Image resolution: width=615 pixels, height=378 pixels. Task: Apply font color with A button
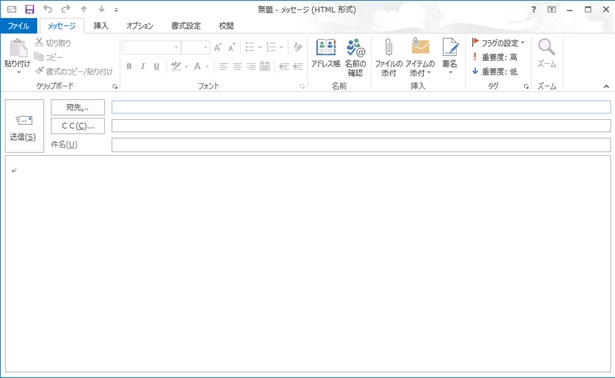pos(197,66)
